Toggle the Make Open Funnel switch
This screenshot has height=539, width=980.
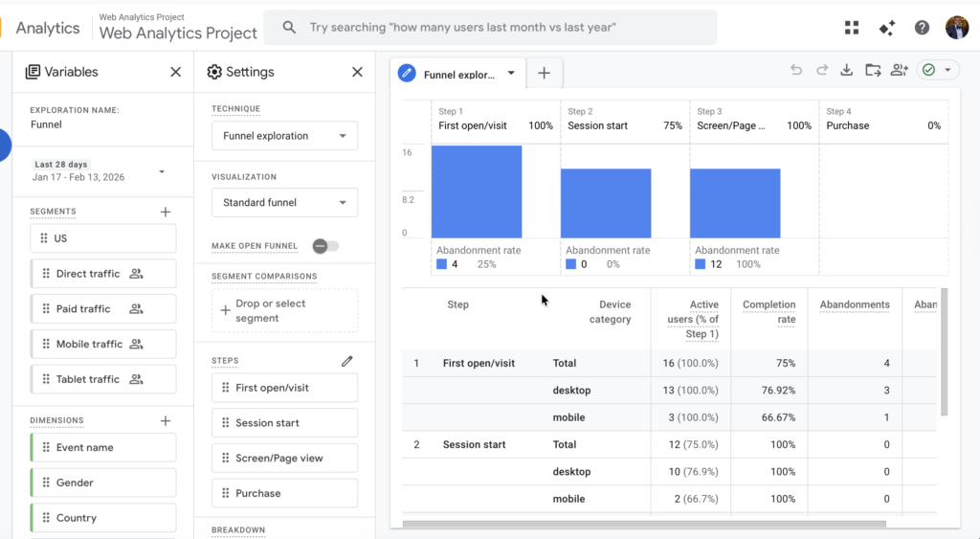[x=324, y=246]
